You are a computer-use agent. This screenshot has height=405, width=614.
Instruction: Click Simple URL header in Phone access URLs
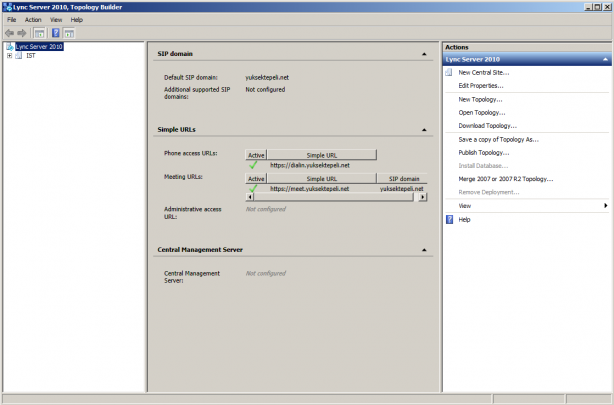coord(321,155)
